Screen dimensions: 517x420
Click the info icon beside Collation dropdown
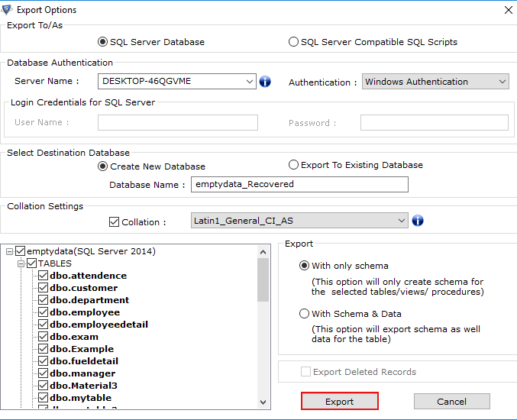point(418,221)
